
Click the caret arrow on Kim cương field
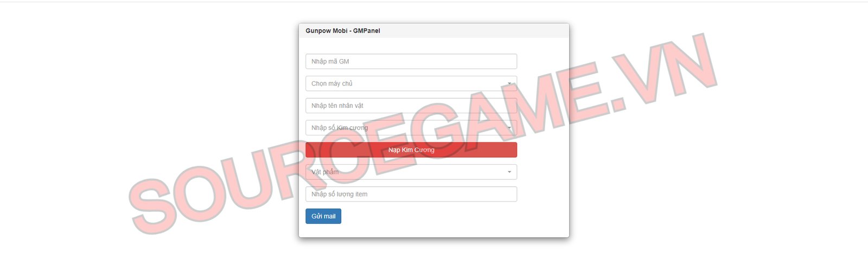(x=509, y=128)
